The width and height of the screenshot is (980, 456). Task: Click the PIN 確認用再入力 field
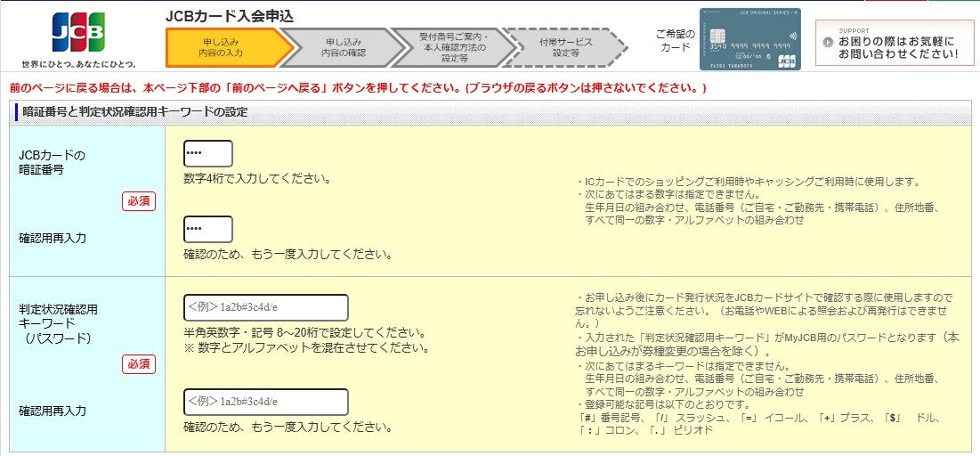coord(207,229)
